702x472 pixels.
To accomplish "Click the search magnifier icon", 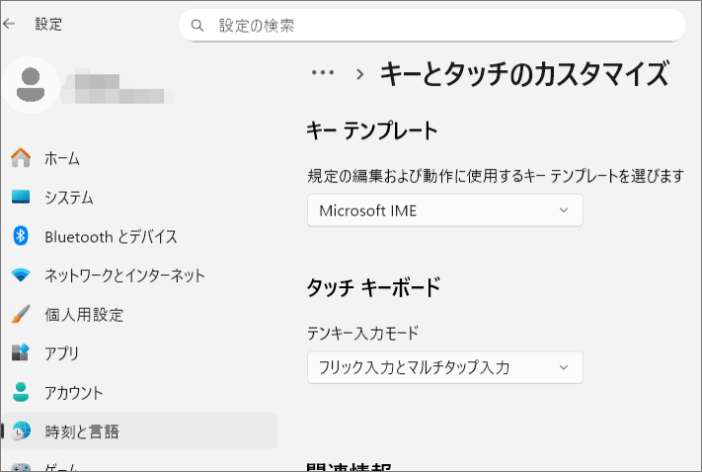I will tap(197, 26).
